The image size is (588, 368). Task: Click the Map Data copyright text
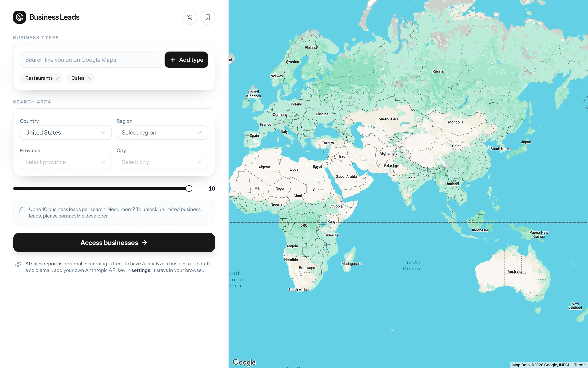pyautogui.click(x=541, y=365)
